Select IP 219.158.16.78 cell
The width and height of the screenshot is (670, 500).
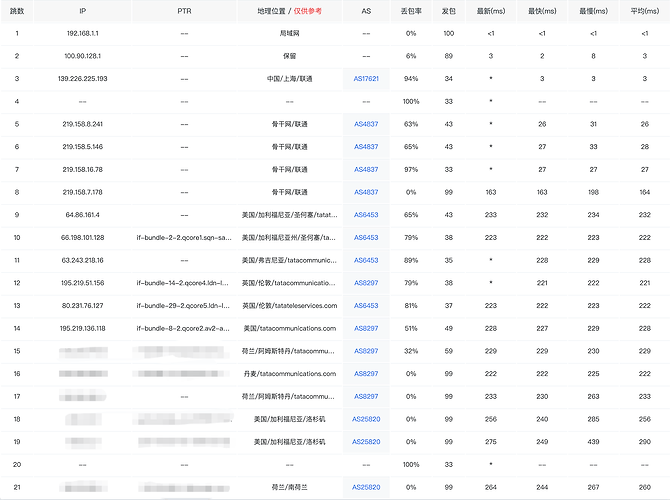(82, 169)
